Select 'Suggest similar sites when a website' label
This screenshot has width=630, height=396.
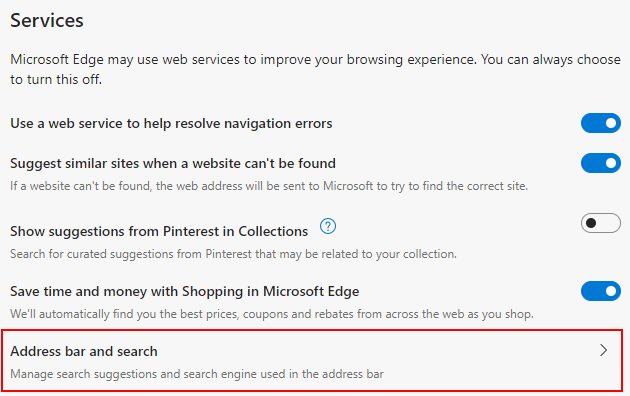coord(173,163)
